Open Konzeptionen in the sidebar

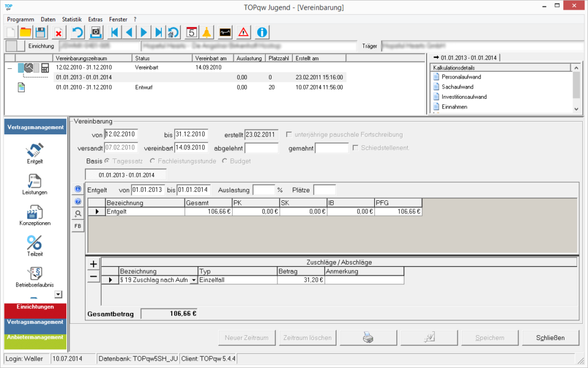coord(35,212)
